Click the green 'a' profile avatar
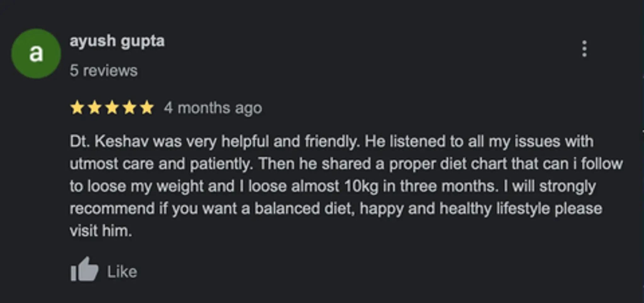Viewport: 644px width, 303px height. pyautogui.click(x=36, y=53)
